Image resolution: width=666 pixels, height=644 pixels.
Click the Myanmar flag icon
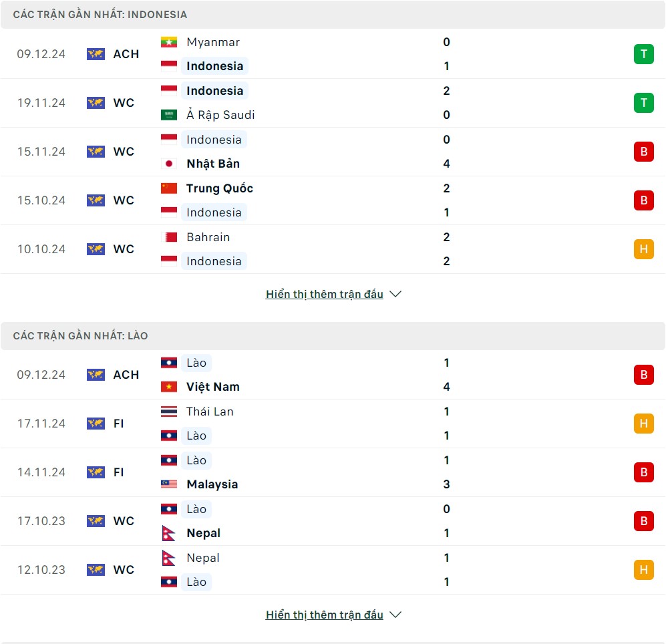[169, 42]
